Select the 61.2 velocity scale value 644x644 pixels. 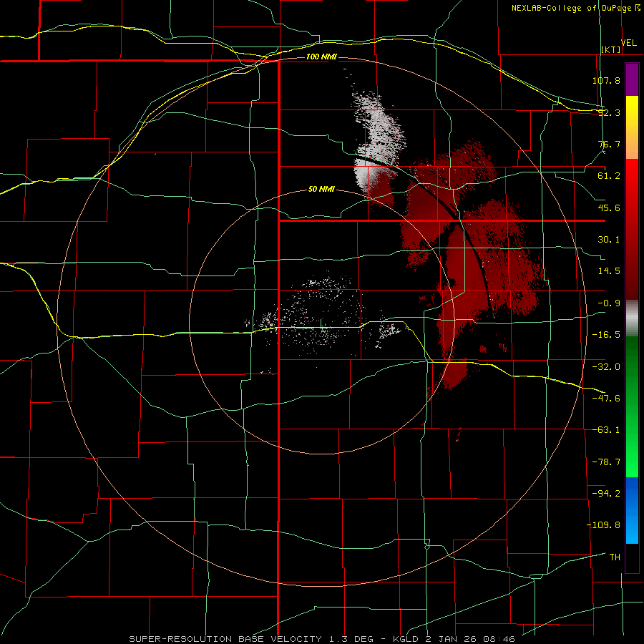point(609,176)
